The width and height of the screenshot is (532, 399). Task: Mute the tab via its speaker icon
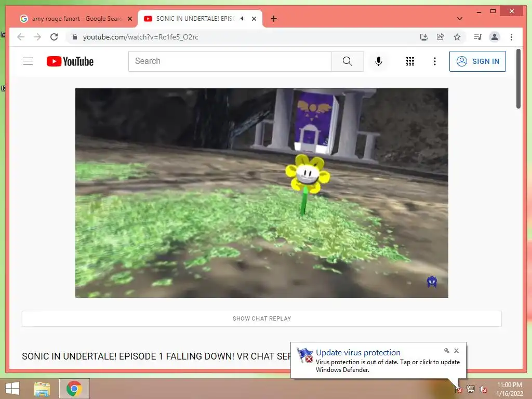[243, 19]
